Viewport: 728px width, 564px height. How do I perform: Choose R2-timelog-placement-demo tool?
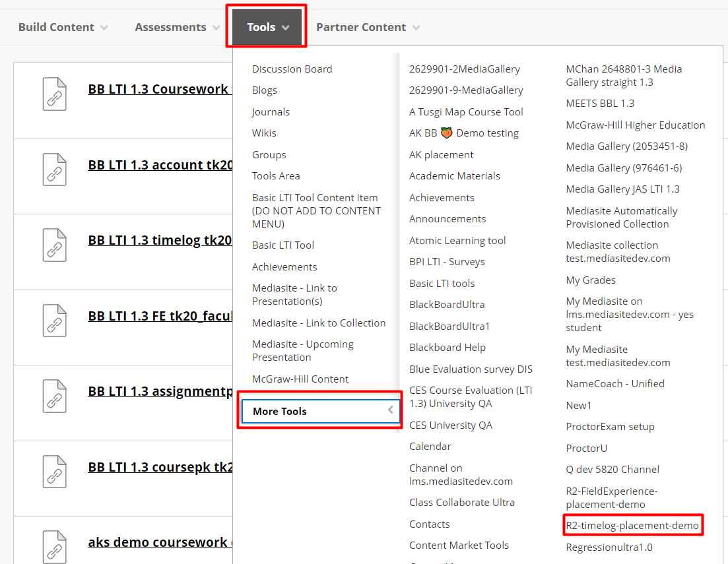click(632, 526)
